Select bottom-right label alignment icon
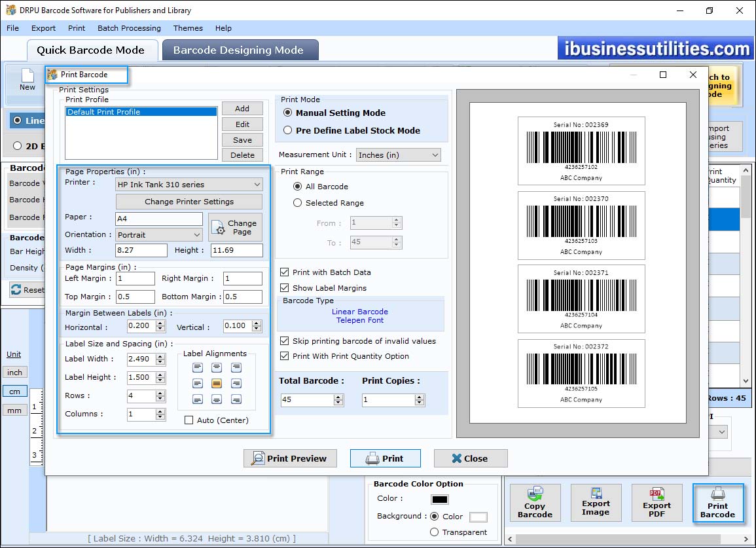Viewport: 756px width, 548px height. pyautogui.click(x=236, y=399)
